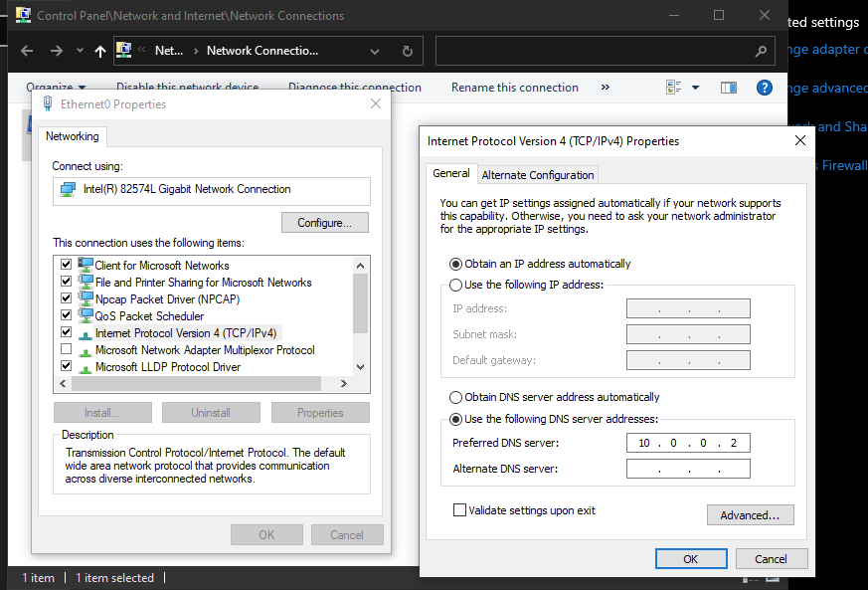Select Use the following IP address
The image size is (868, 590).
526,285
